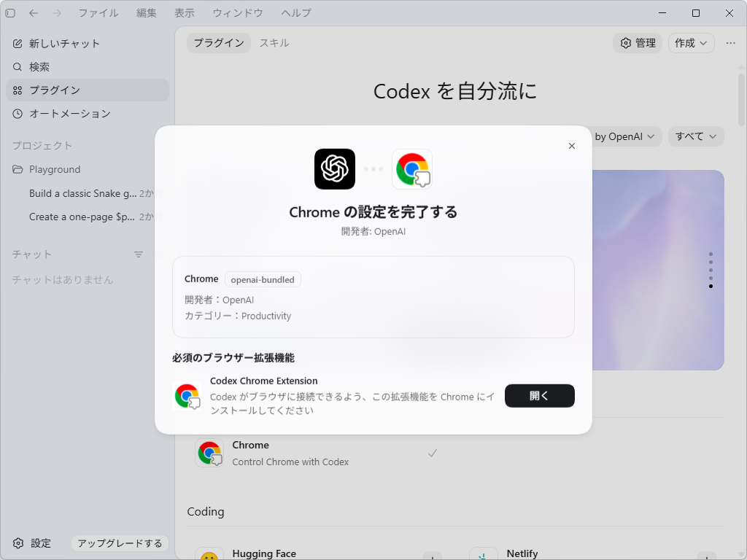Open the ファイル menu
This screenshot has width=747, height=560.
98,13
